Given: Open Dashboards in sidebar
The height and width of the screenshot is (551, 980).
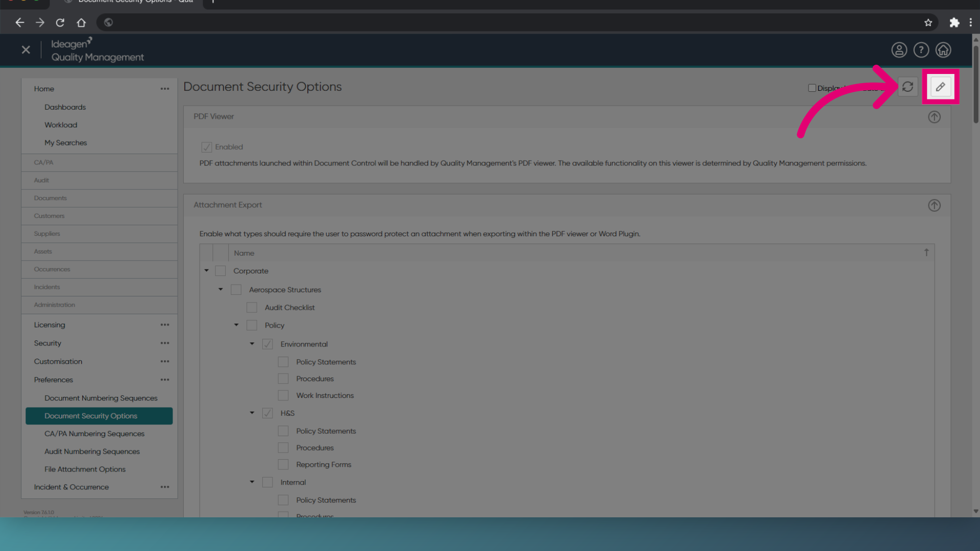Looking at the screenshot, I should tap(65, 107).
